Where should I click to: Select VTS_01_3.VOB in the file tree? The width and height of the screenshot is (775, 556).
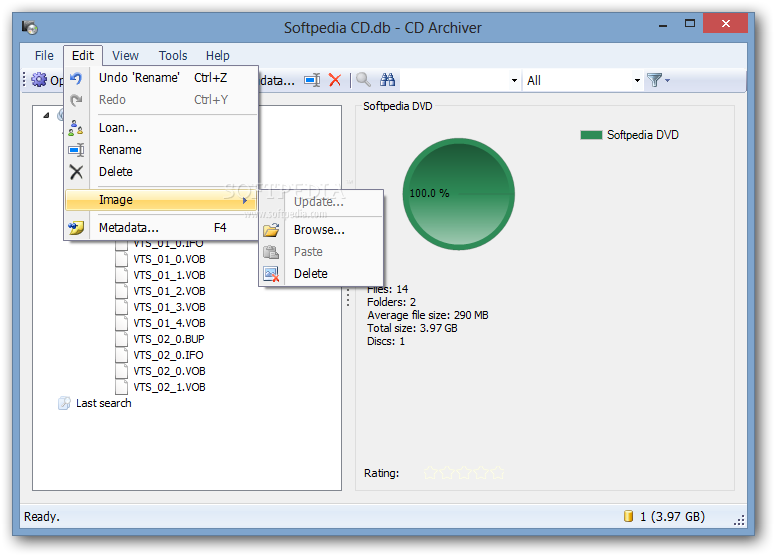(x=169, y=307)
